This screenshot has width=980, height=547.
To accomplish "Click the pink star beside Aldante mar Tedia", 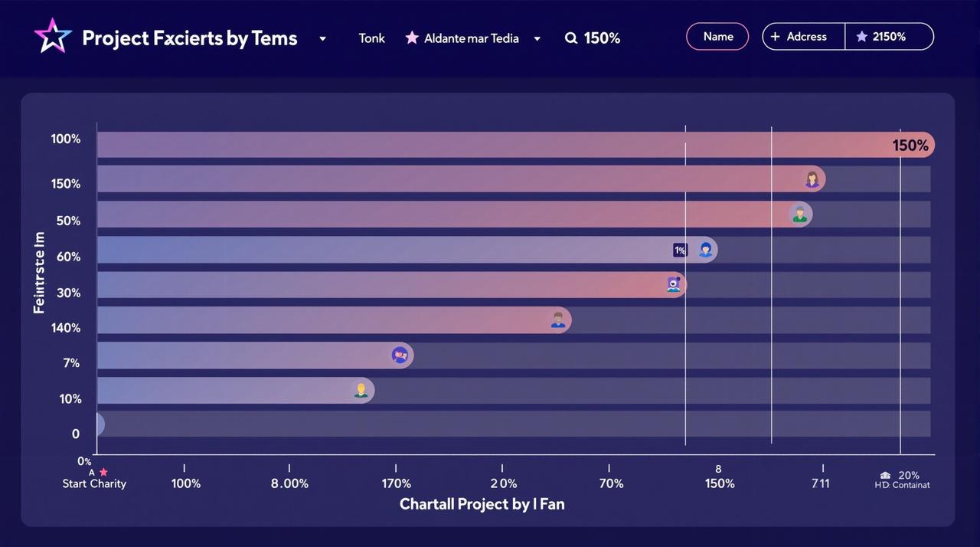I will (x=412, y=38).
